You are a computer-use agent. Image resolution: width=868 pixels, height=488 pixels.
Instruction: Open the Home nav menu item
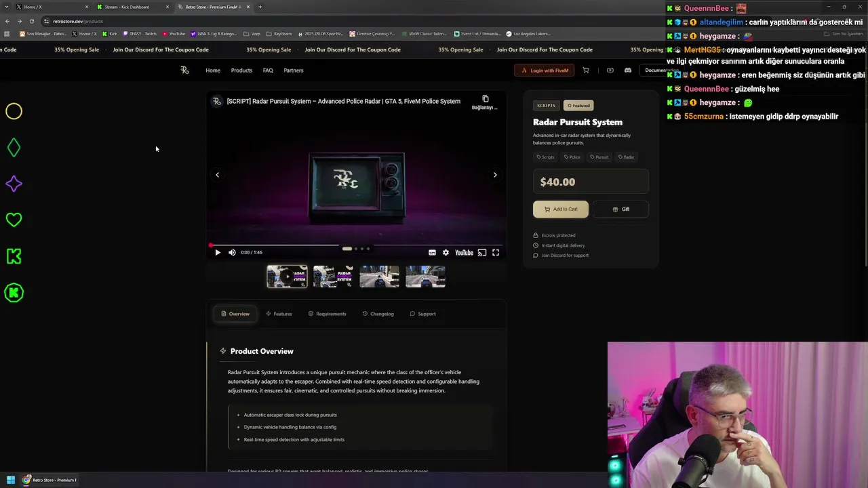click(213, 70)
